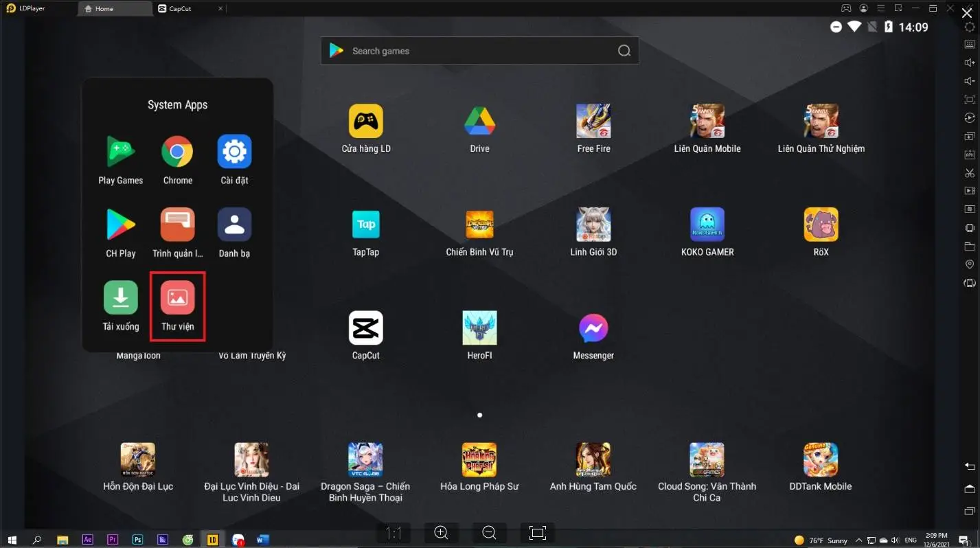Launch Đại Lục Vinh Diệu game

point(251,472)
